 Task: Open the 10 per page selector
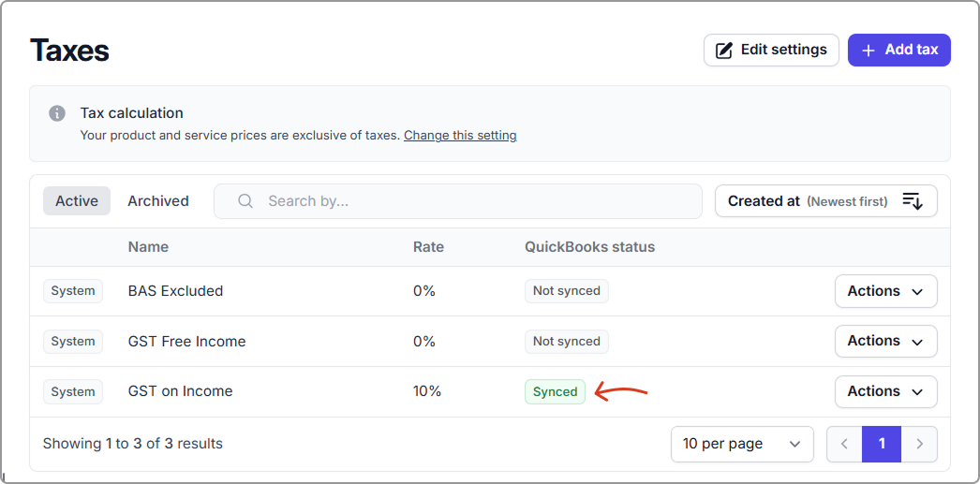[741, 444]
